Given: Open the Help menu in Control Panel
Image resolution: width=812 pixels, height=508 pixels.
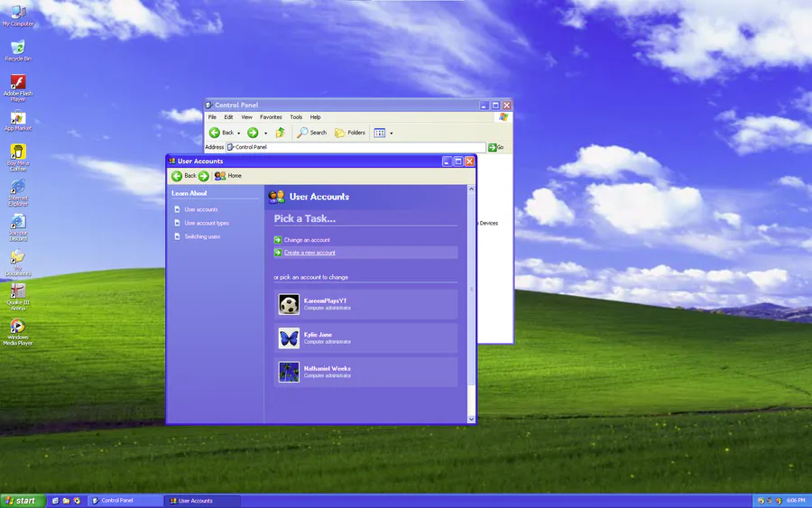Looking at the screenshot, I should 316,117.
